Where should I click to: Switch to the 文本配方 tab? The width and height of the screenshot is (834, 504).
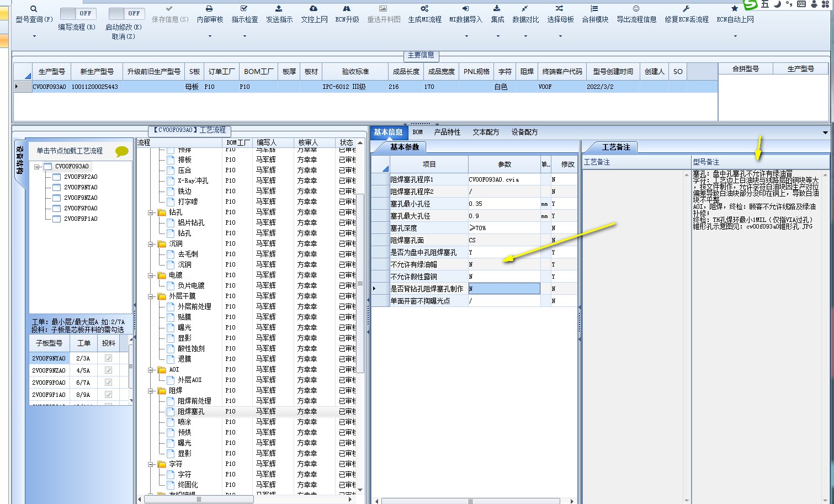coord(486,132)
